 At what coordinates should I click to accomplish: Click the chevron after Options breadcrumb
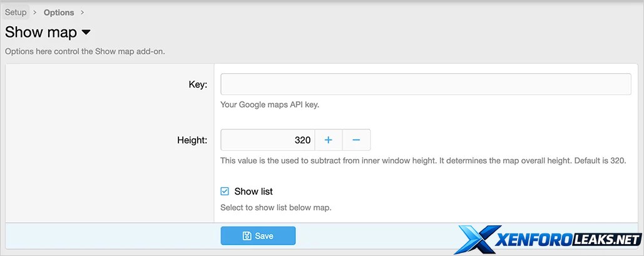click(x=82, y=13)
